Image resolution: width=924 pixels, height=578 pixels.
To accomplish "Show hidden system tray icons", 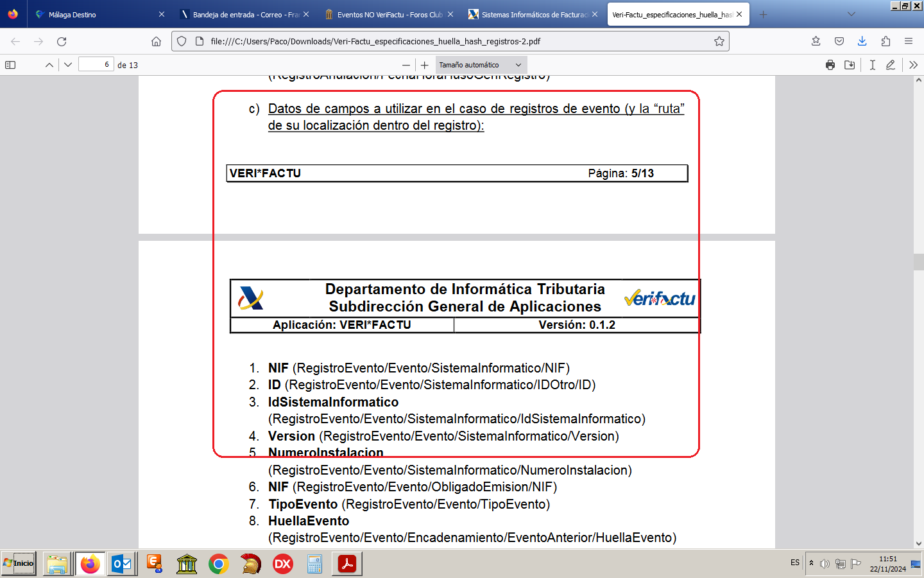I will click(811, 563).
